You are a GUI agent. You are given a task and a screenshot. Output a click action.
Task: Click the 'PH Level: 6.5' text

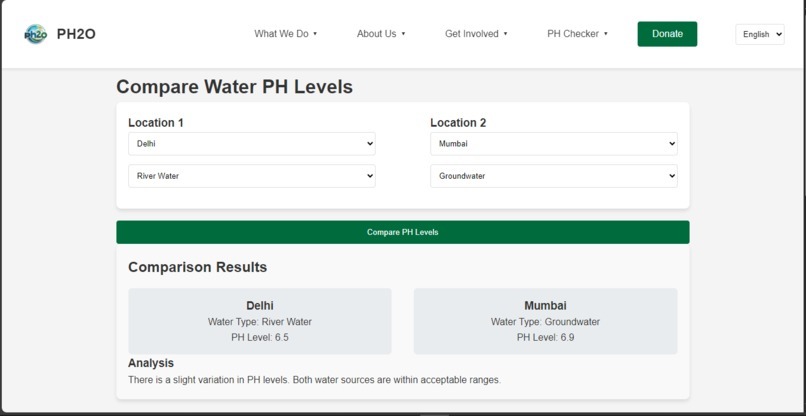click(260, 338)
